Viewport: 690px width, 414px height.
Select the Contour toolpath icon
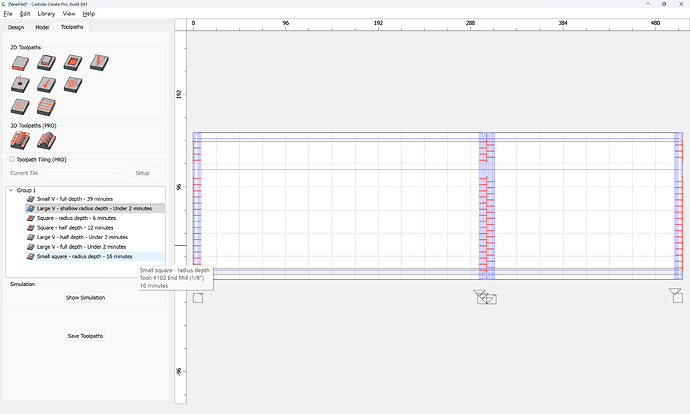(20, 63)
